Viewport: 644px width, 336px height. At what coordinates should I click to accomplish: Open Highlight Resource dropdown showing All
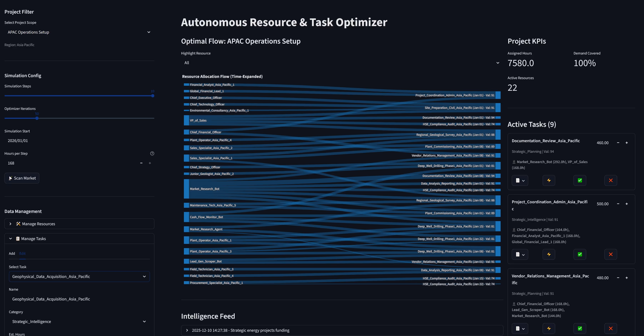342,63
